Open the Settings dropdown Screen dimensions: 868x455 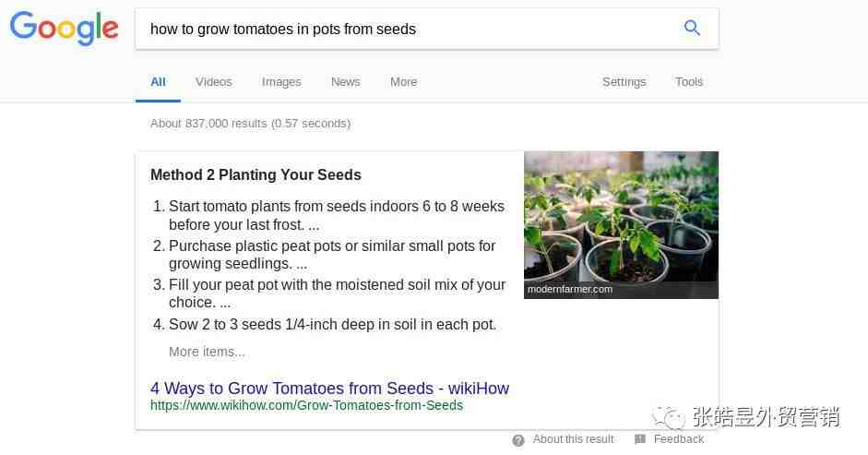[x=624, y=82]
